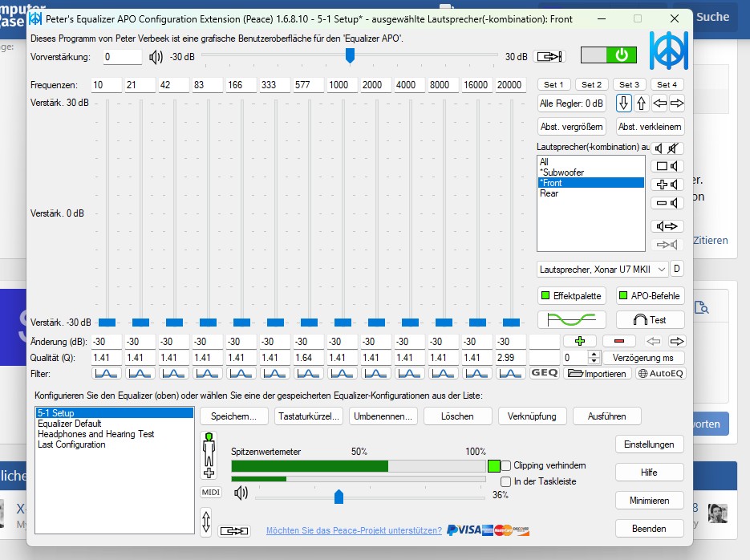Select Set 4 preset button
Screen dimensions: 750x560
tap(667, 85)
